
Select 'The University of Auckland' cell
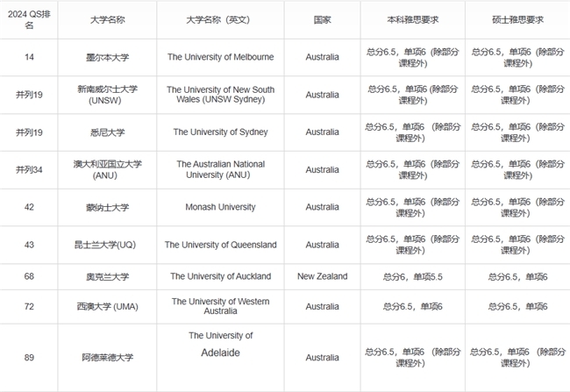click(220, 277)
